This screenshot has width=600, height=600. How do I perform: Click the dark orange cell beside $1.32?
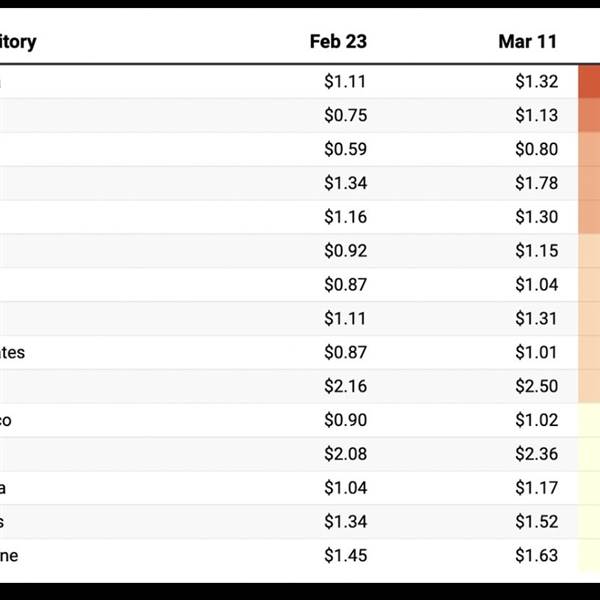(589, 81)
